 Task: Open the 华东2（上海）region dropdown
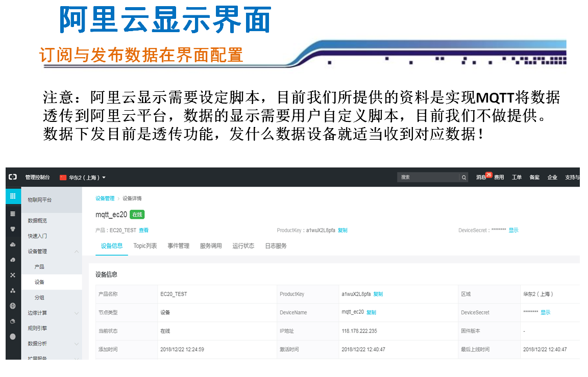click(x=87, y=177)
